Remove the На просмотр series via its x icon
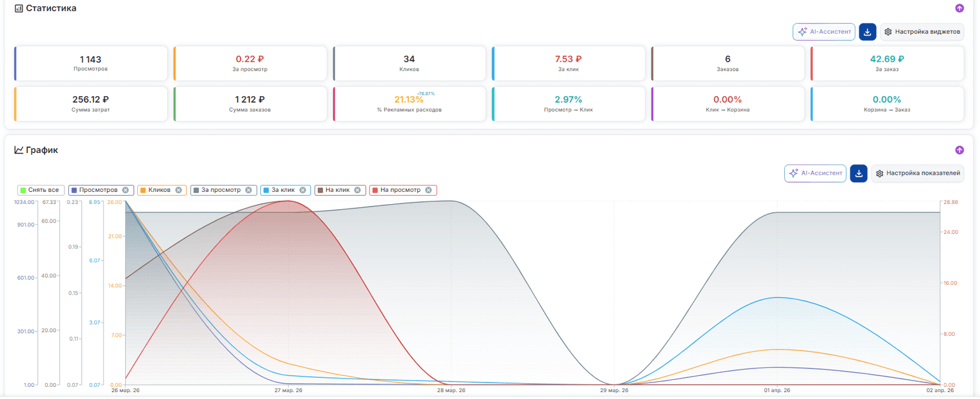The image size is (980, 399). coord(428,190)
